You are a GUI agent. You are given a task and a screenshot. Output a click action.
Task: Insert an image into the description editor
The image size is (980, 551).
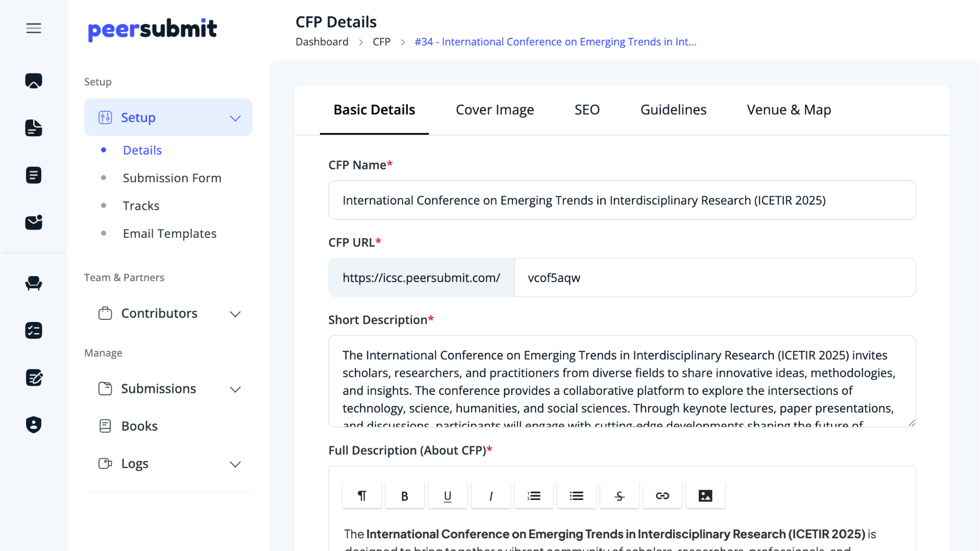point(705,495)
